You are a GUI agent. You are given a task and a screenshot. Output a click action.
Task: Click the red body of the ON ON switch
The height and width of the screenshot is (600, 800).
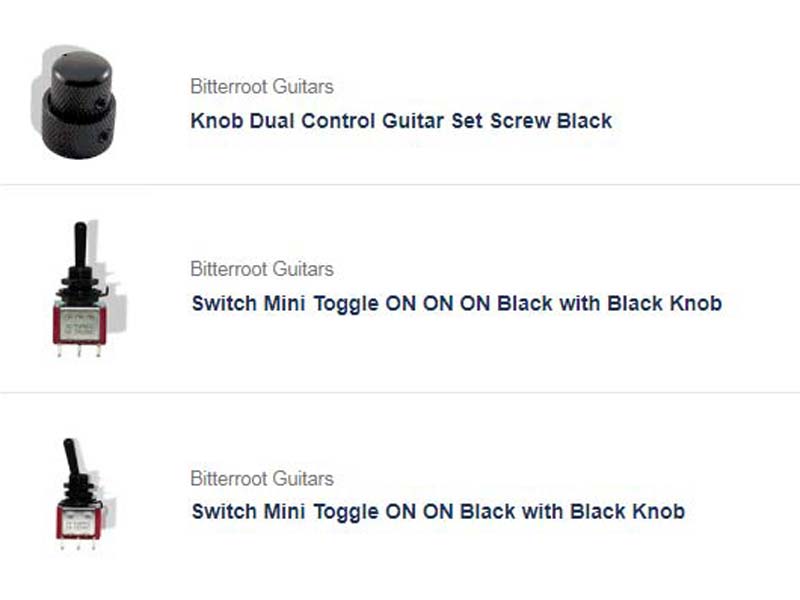tap(79, 521)
